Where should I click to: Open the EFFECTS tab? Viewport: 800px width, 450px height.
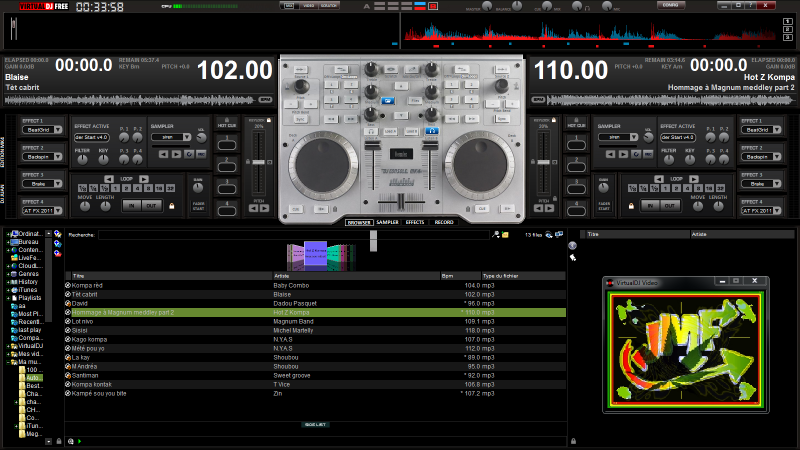click(414, 222)
